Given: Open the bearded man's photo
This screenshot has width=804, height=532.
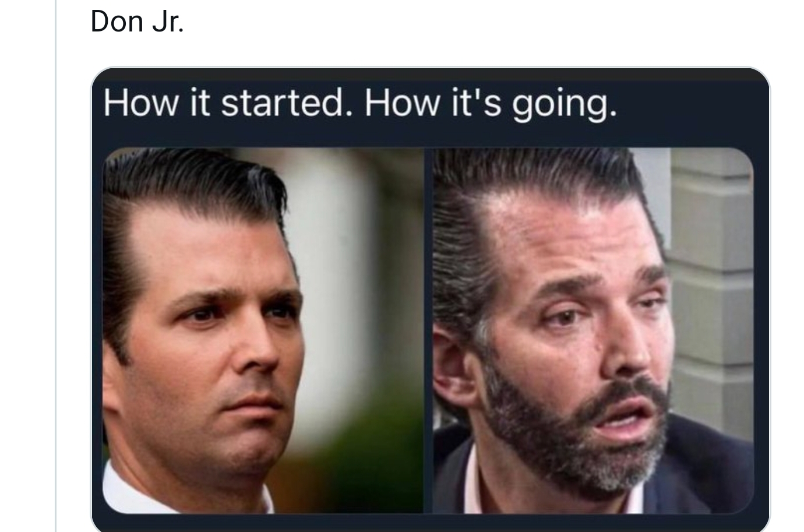Looking at the screenshot, I should click(x=593, y=330).
